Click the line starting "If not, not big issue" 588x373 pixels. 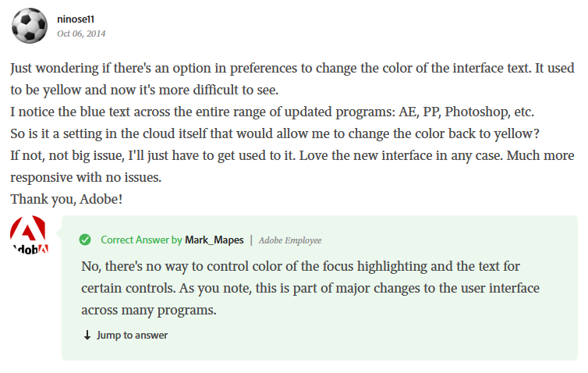292,156
